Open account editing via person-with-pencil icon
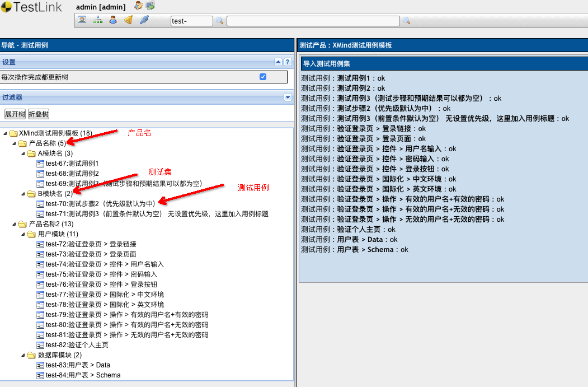Viewport: 588px width, 387px height. pyautogui.click(x=138, y=5)
